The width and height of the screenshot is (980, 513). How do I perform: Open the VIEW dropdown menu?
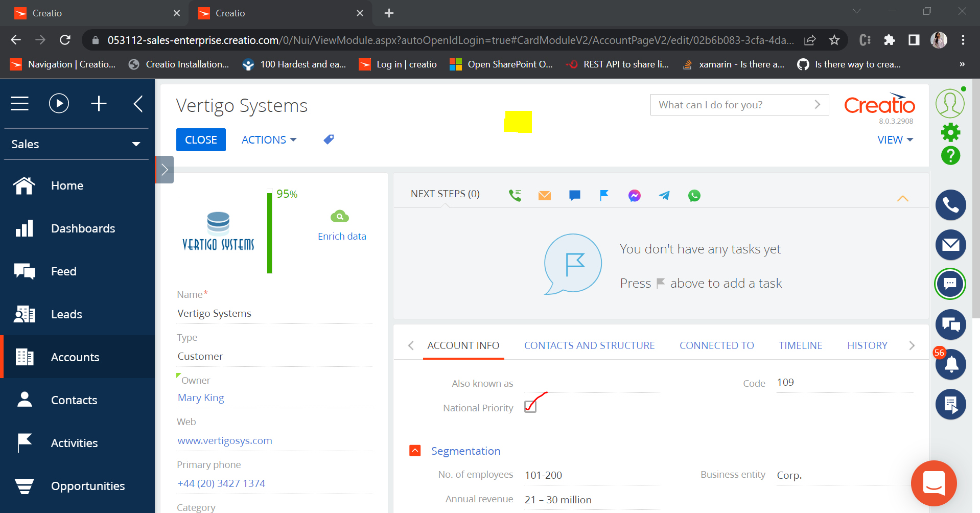tap(895, 140)
